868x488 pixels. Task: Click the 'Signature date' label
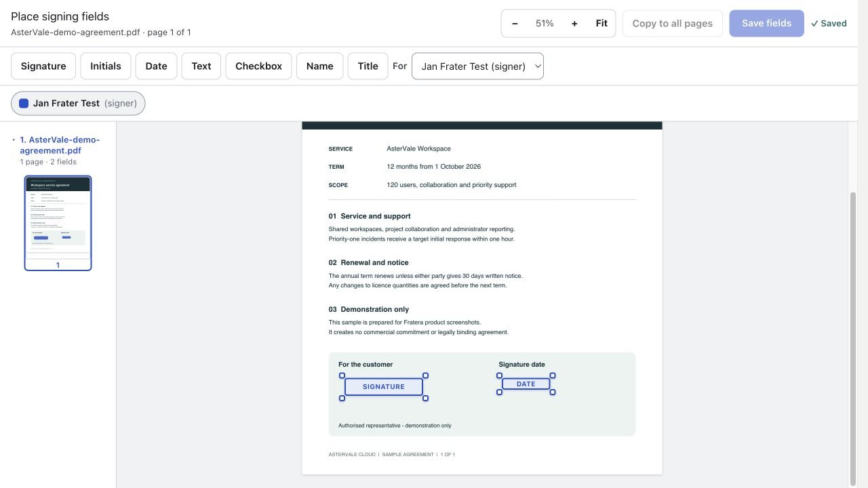522,365
